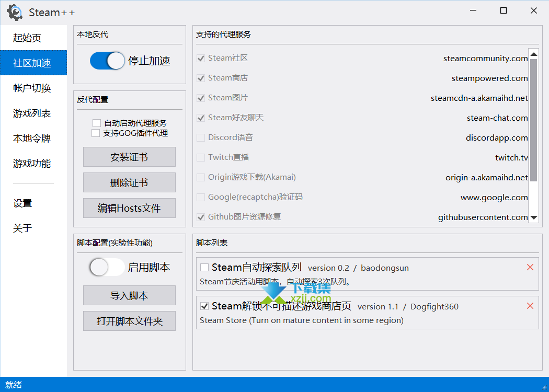Click the proxy list scroll-down arrow

click(534, 217)
